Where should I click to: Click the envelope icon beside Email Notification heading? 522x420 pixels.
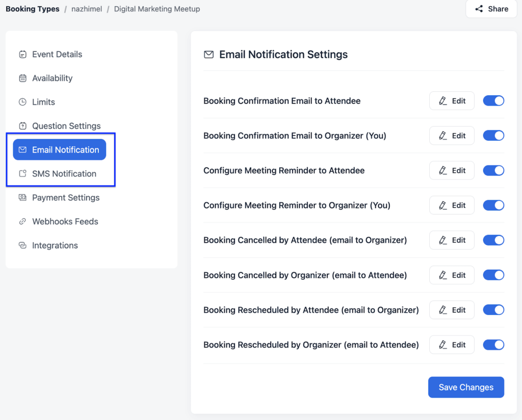(x=208, y=54)
